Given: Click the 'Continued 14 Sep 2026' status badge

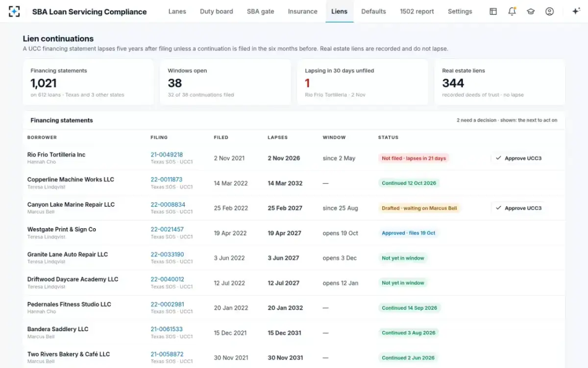Looking at the screenshot, I should (x=409, y=308).
